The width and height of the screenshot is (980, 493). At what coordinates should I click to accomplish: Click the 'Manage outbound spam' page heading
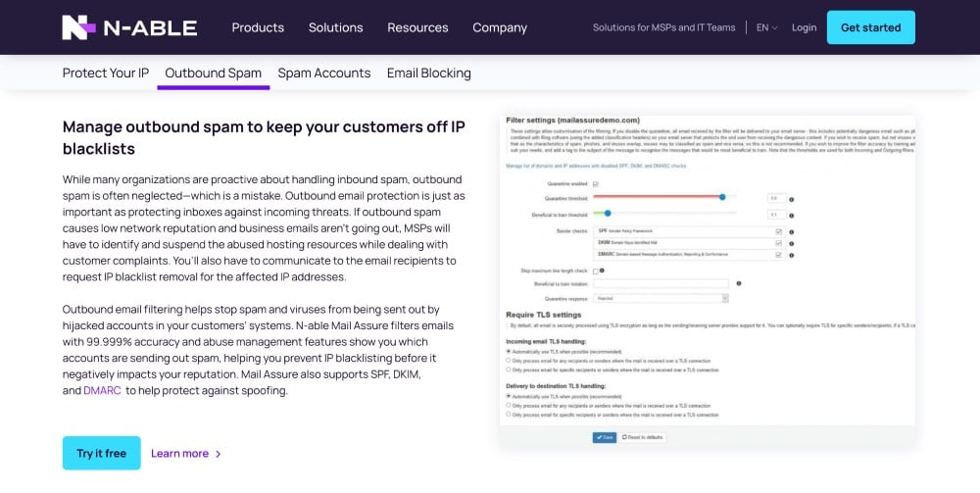point(264,137)
